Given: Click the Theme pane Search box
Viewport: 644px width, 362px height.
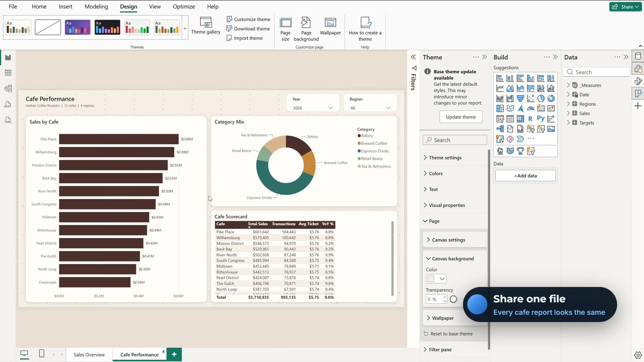Looking at the screenshot, I should [x=455, y=140].
